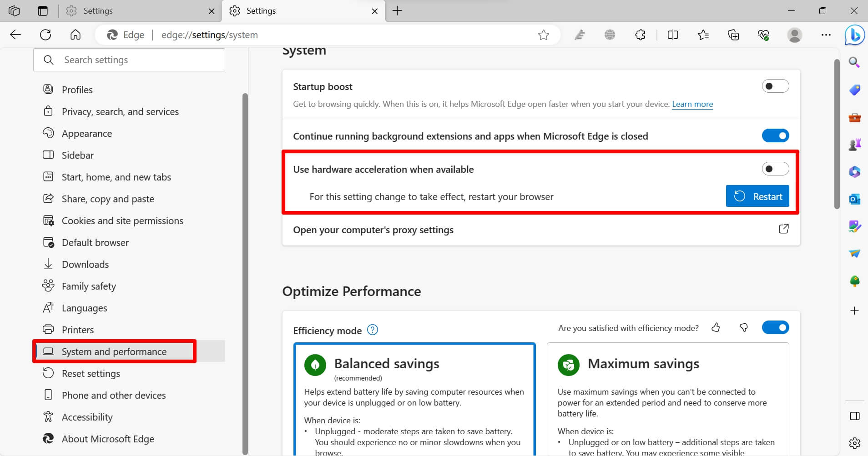Screen dimensions: 868x456
Task: Turn off background extensions when Edge closed
Action: click(x=775, y=135)
